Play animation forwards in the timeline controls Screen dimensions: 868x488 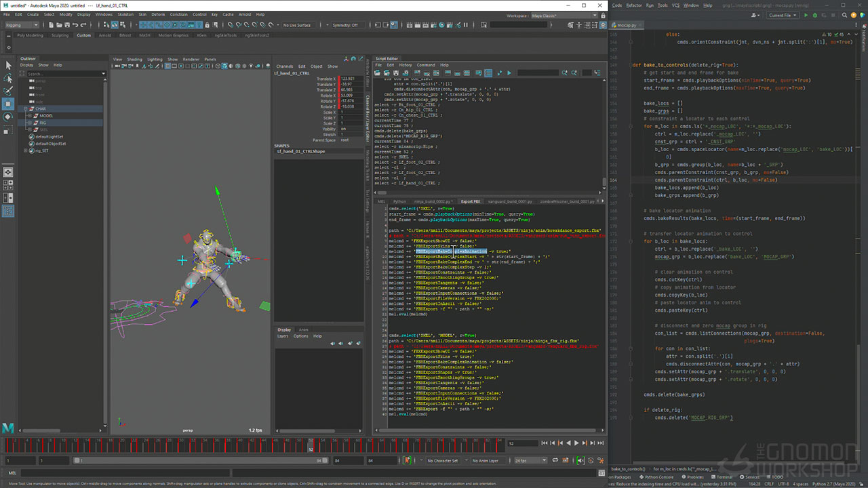point(576,443)
